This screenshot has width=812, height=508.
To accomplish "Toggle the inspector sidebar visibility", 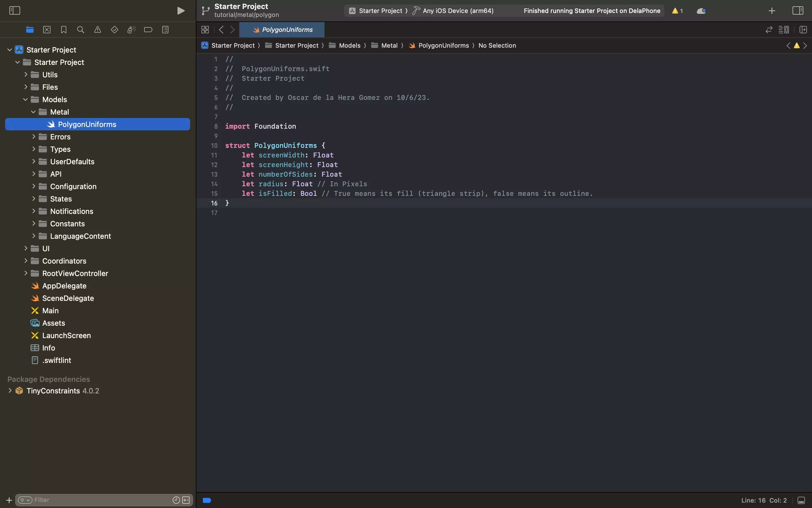I will (798, 10).
